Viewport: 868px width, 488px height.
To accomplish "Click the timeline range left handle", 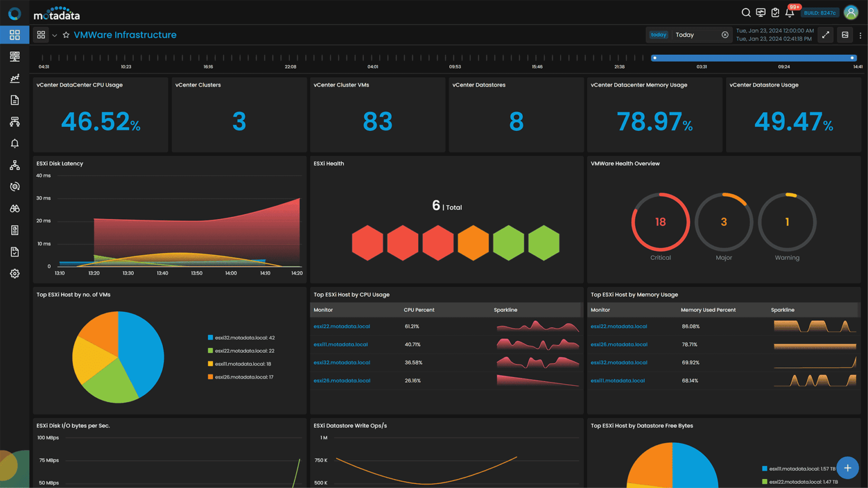I will click(654, 58).
